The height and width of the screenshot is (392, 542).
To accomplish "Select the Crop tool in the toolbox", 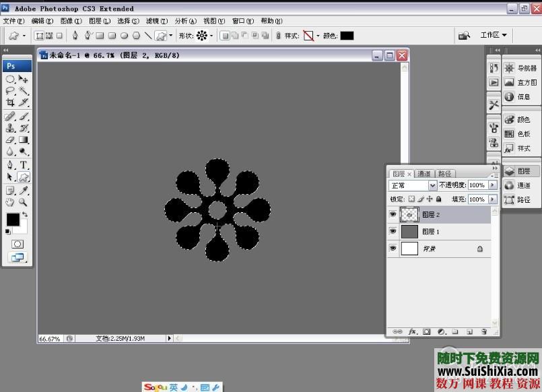I will coord(10,102).
